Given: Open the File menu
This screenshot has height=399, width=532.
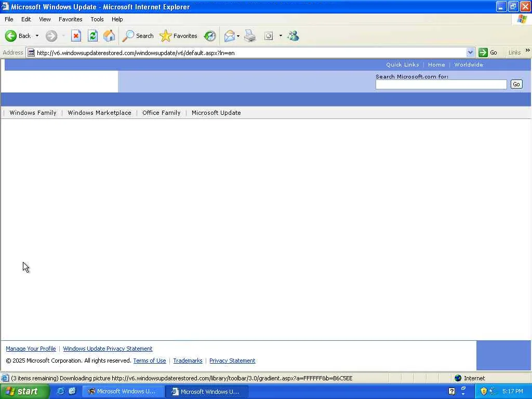Looking at the screenshot, I should [x=9, y=19].
